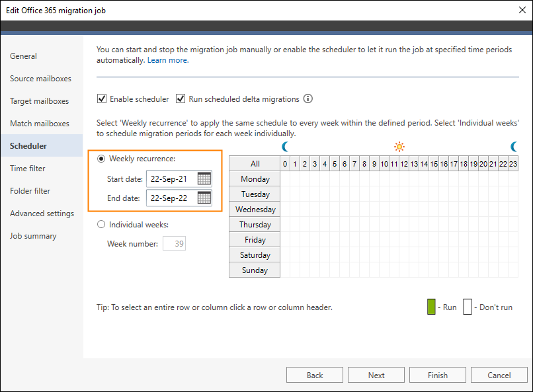Screen dimensions: 533x392
Task: Select the entire Monday row header
Action: (x=255, y=178)
